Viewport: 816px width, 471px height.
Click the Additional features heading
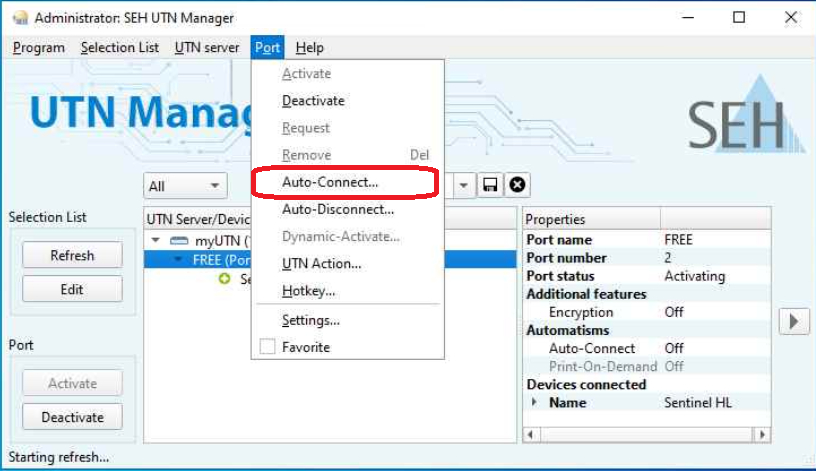pos(586,294)
